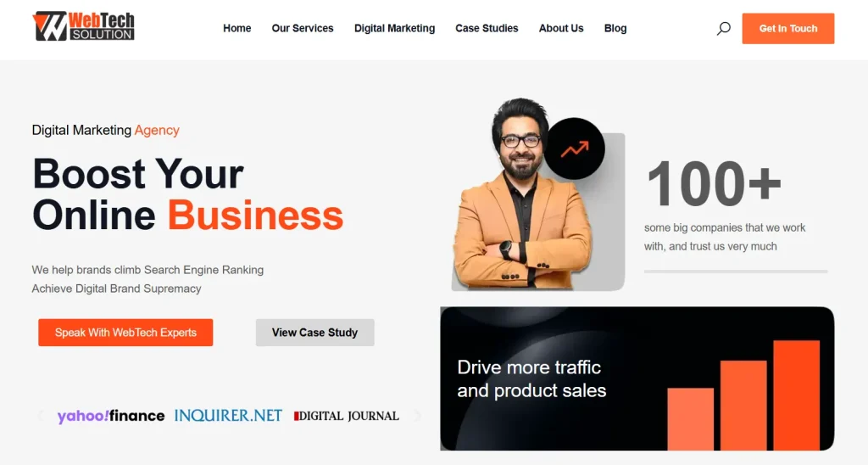The width and height of the screenshot is (868, 465).
Task: Click Speak With WebTech Experts button
Action: [125, 333]
